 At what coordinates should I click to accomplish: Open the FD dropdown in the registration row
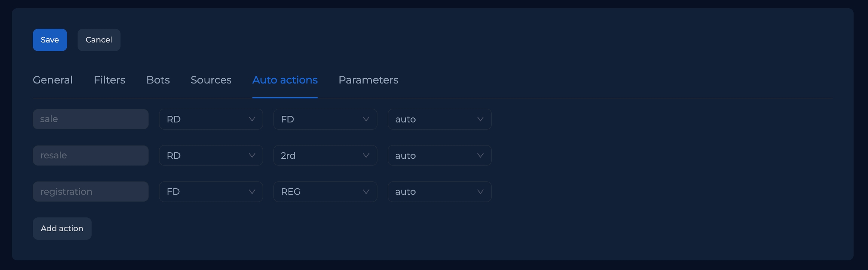coord(211,192)
